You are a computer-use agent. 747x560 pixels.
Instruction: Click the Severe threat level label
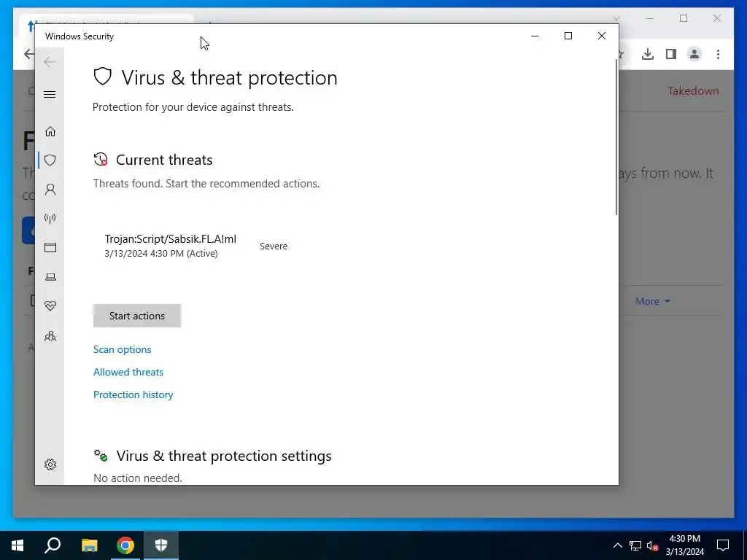click(274, 246)
